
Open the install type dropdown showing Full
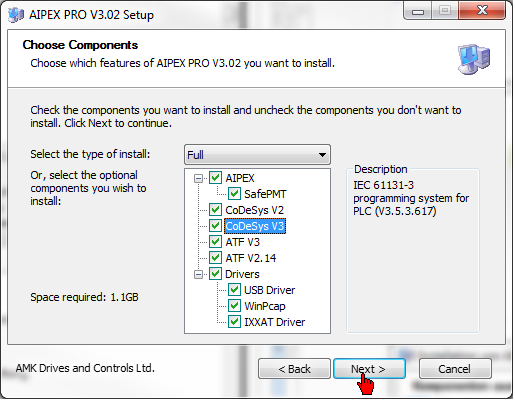(x=257, y=155)
